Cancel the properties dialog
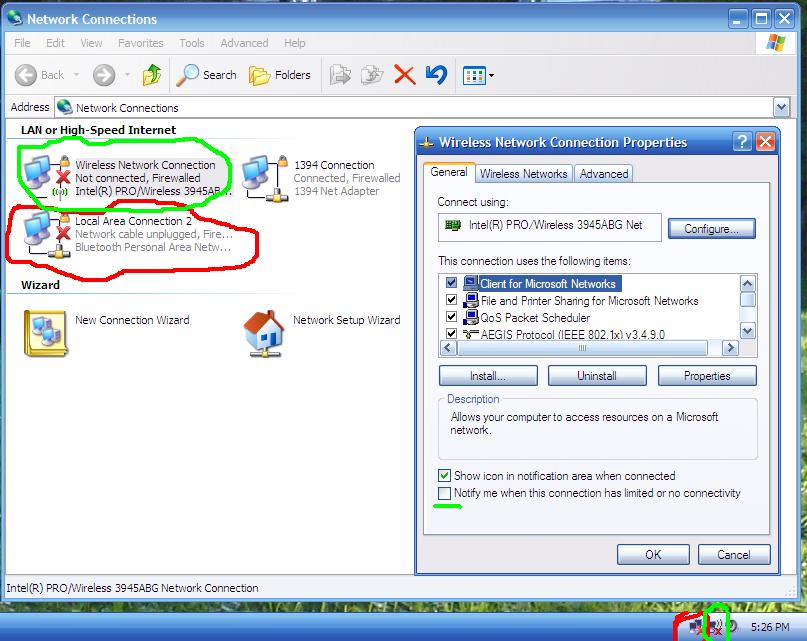 734,555
